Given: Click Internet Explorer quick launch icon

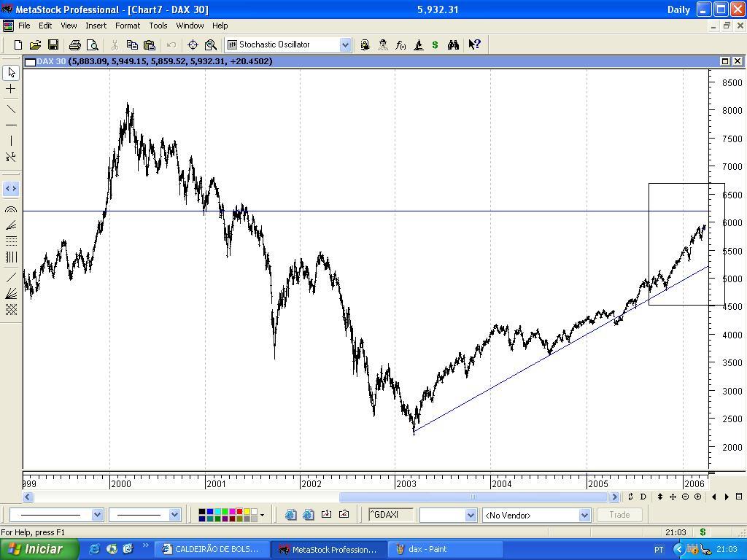Looking at the screenshot, I should [x=94, y=549].
